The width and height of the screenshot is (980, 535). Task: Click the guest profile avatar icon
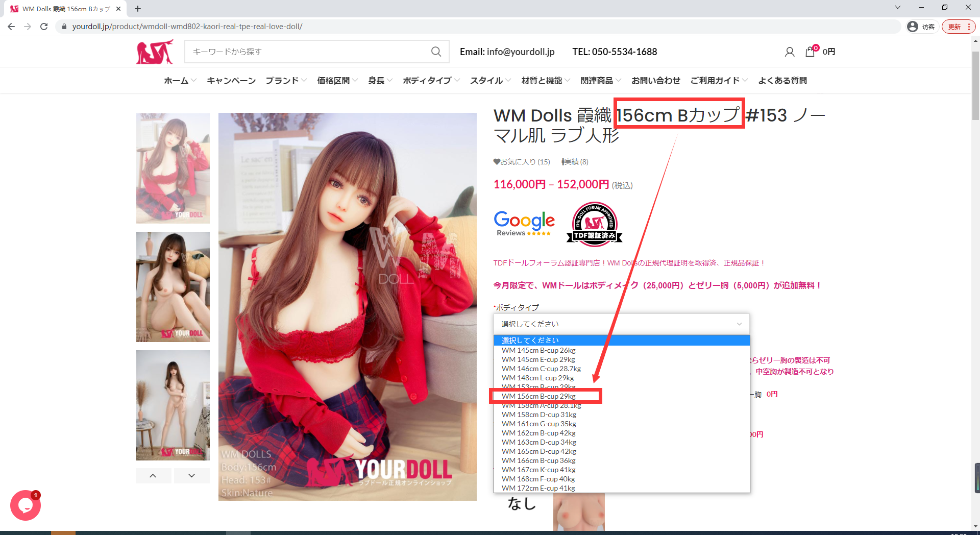[913, 27]
